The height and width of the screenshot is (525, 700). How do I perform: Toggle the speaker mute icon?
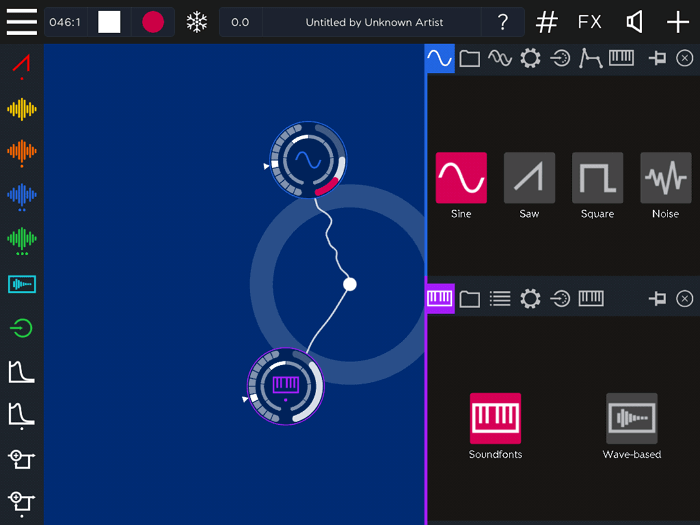(x=634, y=22)
